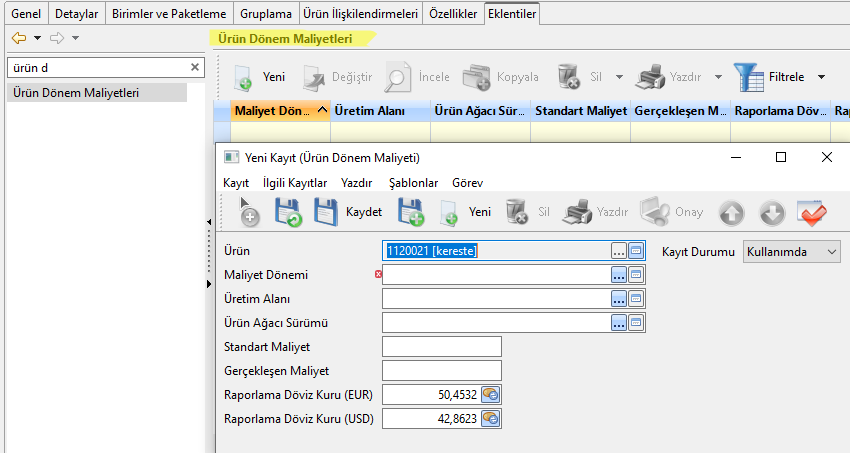Viewport: 850px width, 453px height.
Task: Move to next record with down arrow
Action: (x=771, y=212)
